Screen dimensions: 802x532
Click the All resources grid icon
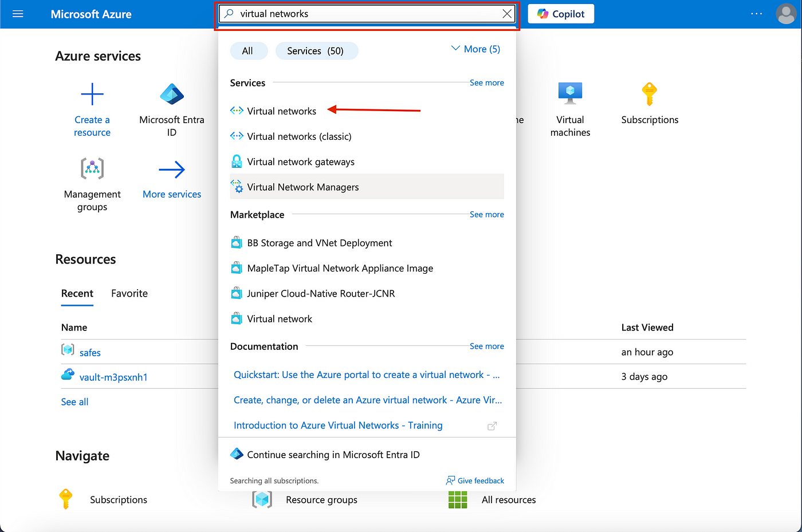click(458, 499)
